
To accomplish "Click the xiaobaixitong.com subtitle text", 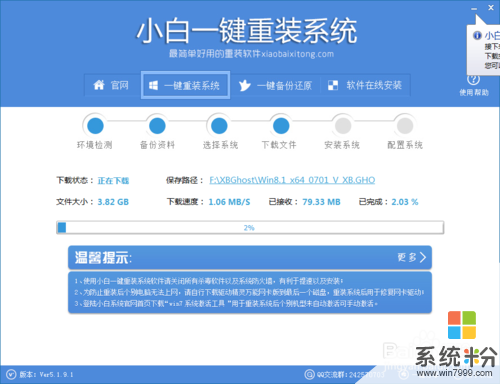I will (x=297, y=54).
